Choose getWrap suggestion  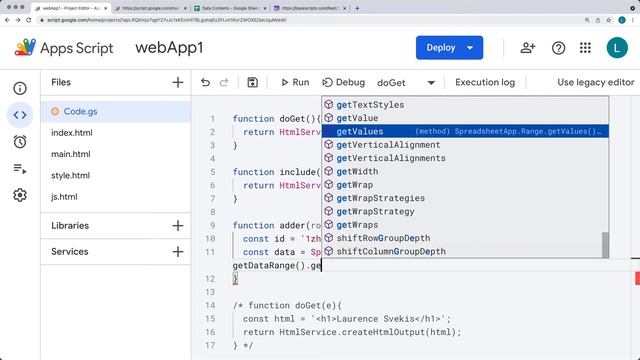465,184
